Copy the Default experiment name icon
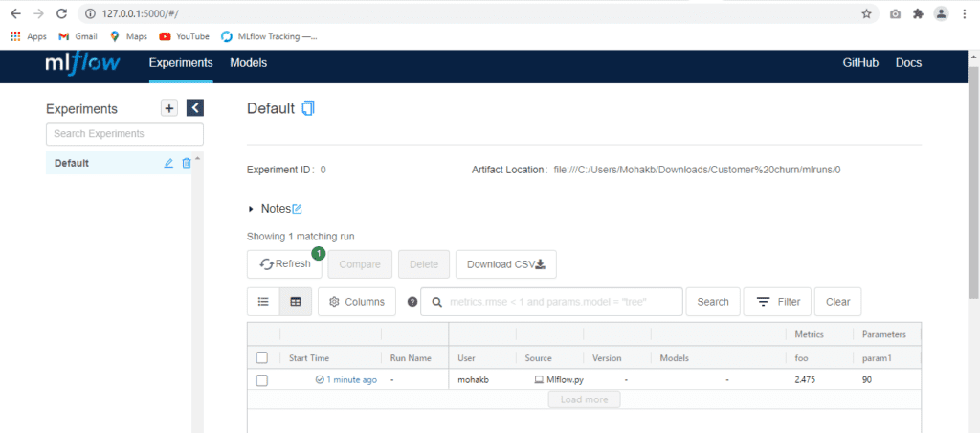 [x=308, y=108]
